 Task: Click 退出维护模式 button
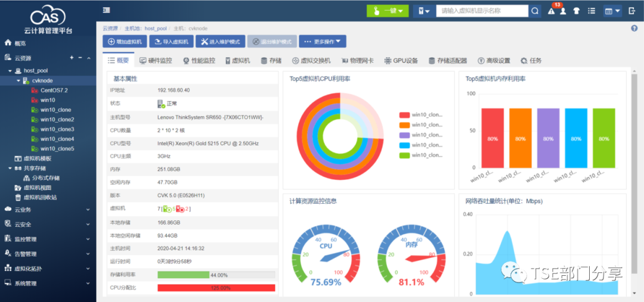[x=272, y=42]
